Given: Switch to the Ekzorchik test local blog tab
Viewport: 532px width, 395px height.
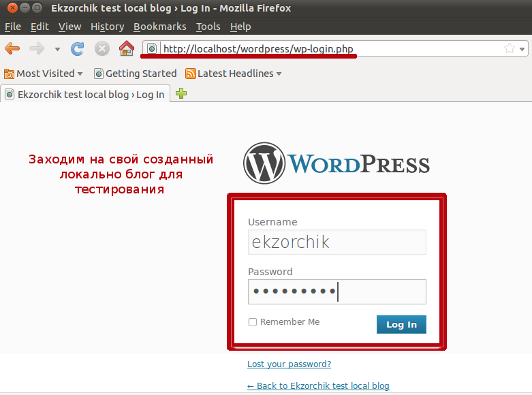Looking at the screenshot, I should click(x=85, y=95).
